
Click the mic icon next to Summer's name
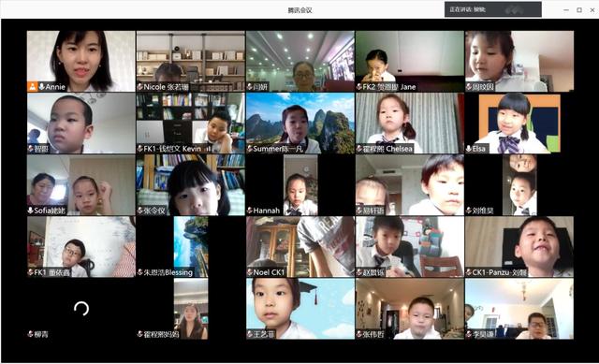[250, 149]
